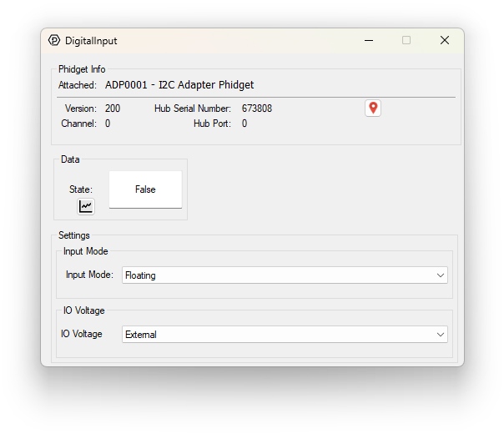Click the Channel value 0

click(108, 124)
